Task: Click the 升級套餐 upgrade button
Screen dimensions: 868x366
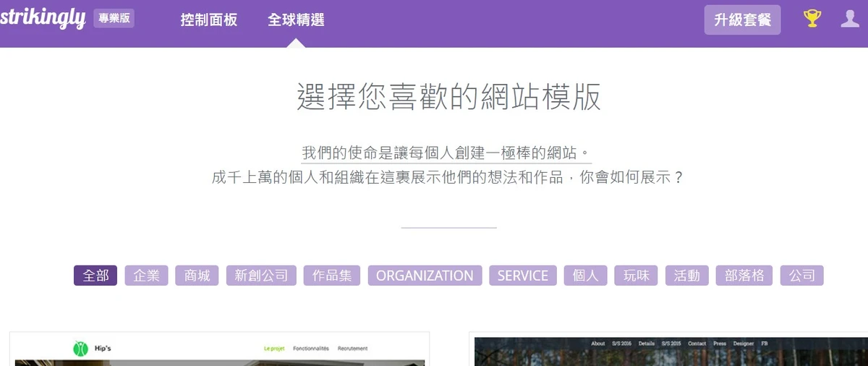Action: coord(742,20)
